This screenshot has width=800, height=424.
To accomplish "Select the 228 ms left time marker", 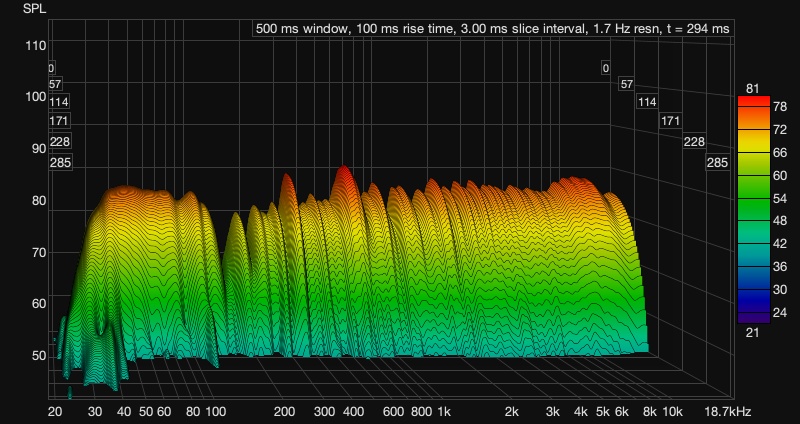I will pos(60,141).
